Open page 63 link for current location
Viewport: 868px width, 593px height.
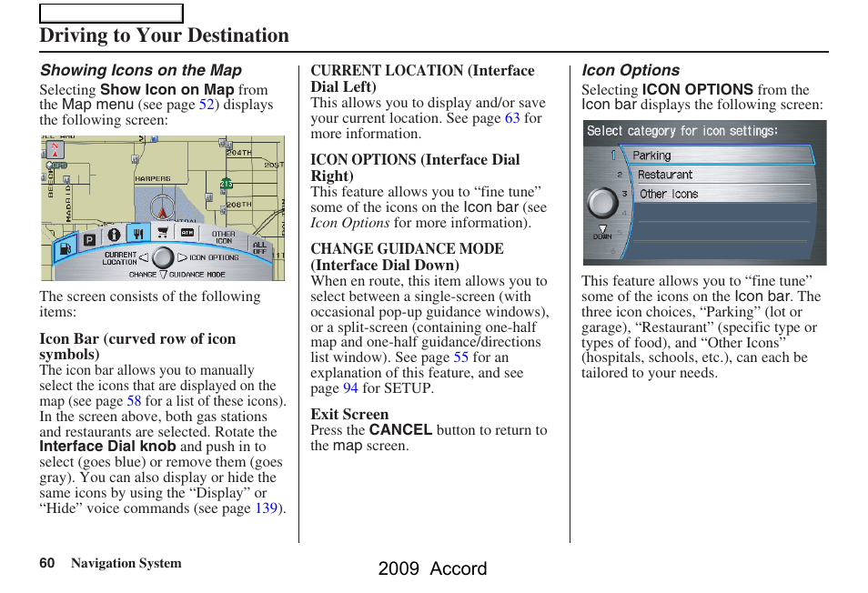click(x=512, y=118)
